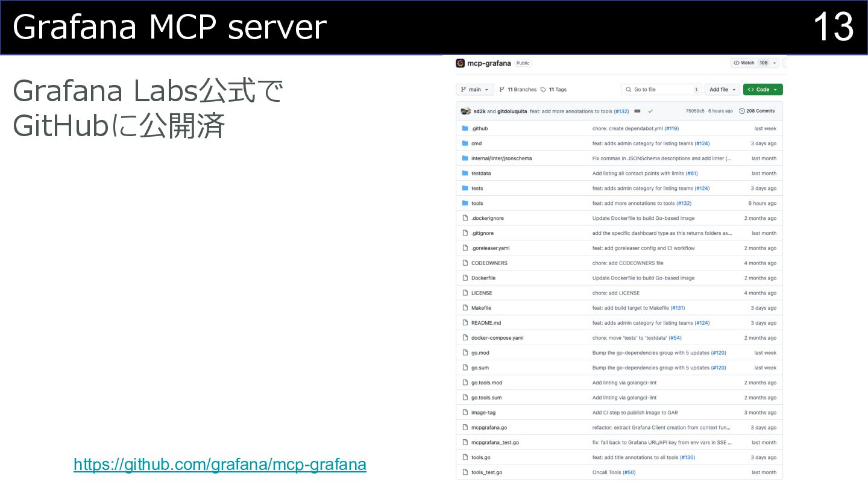This screenshot has height=488, width=868.
Task: Click the file icon beside mcpgrafana.go
Action: 465,427
